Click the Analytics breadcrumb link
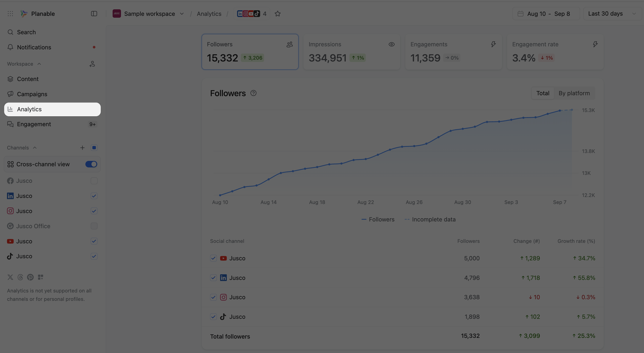 (209, 14)
